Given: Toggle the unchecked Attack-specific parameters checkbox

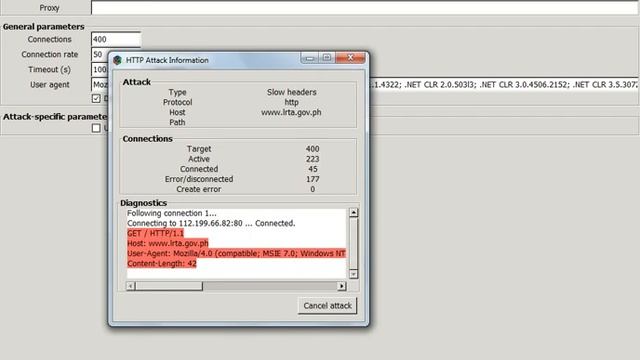Looking at the screenshot, I should pyautogui.click(x=96, y=128).
